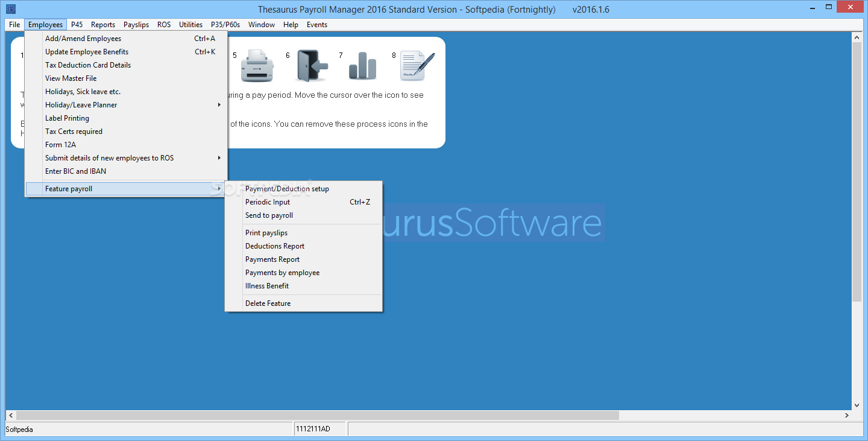Open the Help menu

[x=291, y=25]
